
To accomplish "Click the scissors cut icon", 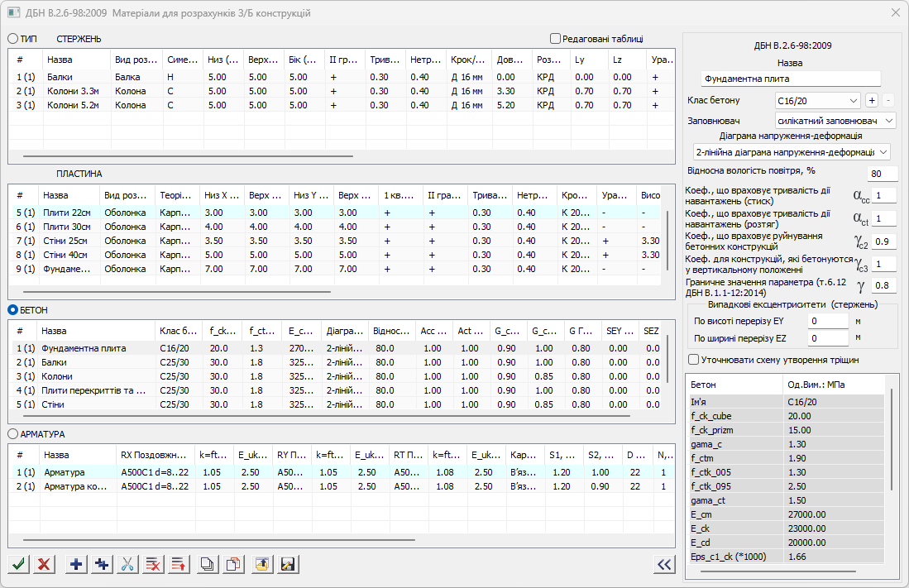I will [127, 564].
